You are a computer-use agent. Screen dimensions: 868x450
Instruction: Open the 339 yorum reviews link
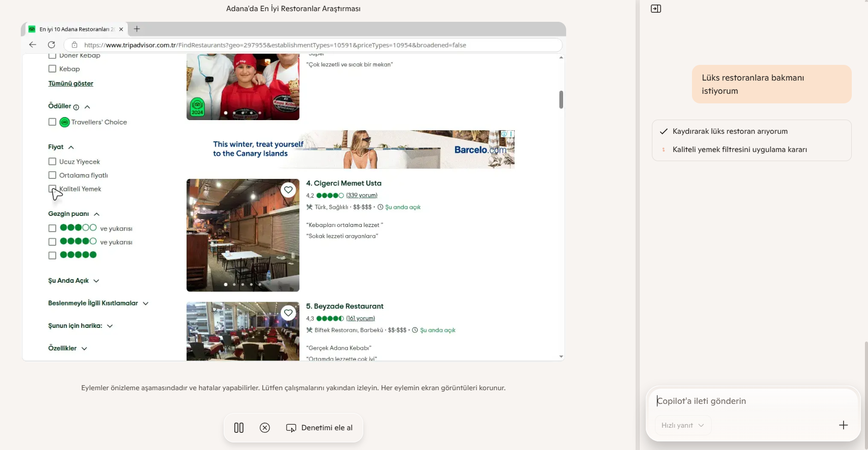click(x=362, y=196)
